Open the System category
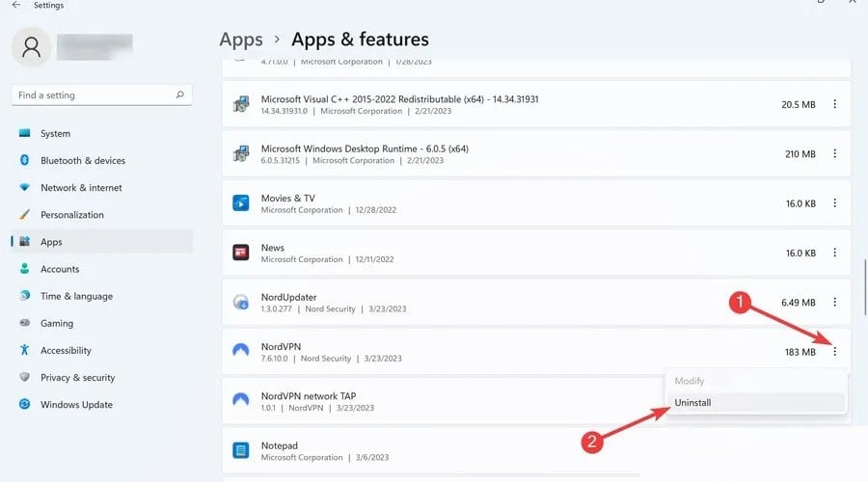 pos(55,133)
